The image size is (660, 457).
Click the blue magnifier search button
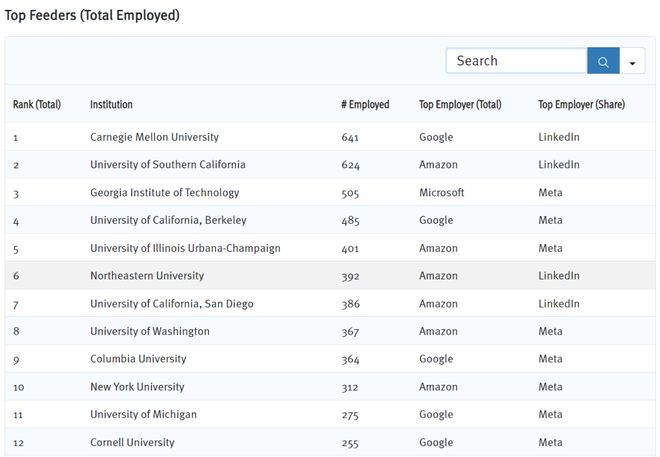pos(603,61)
